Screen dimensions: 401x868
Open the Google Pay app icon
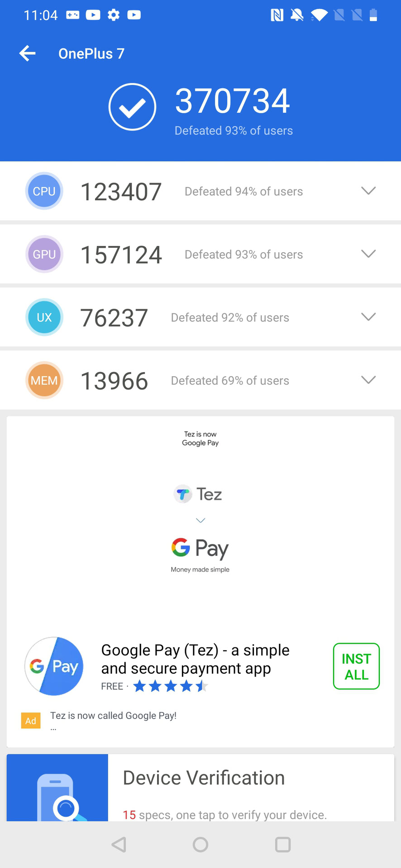[54, 666]
